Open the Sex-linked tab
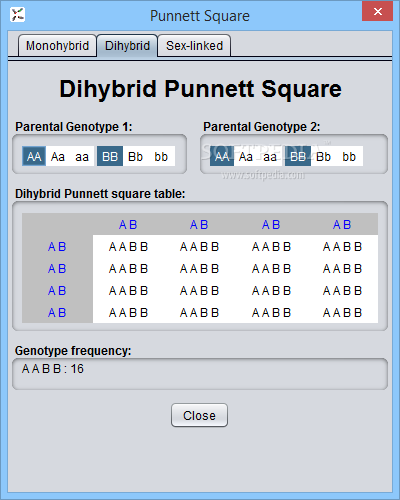The width and height of the screenshot is (400, 500). pyautogui.click(x=194, y=46)
